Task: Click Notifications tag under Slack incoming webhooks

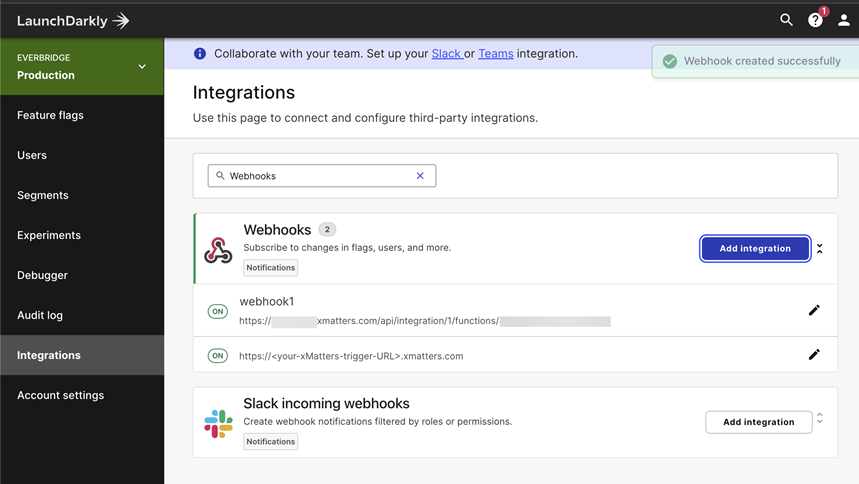Action: (x=271, y=441)
